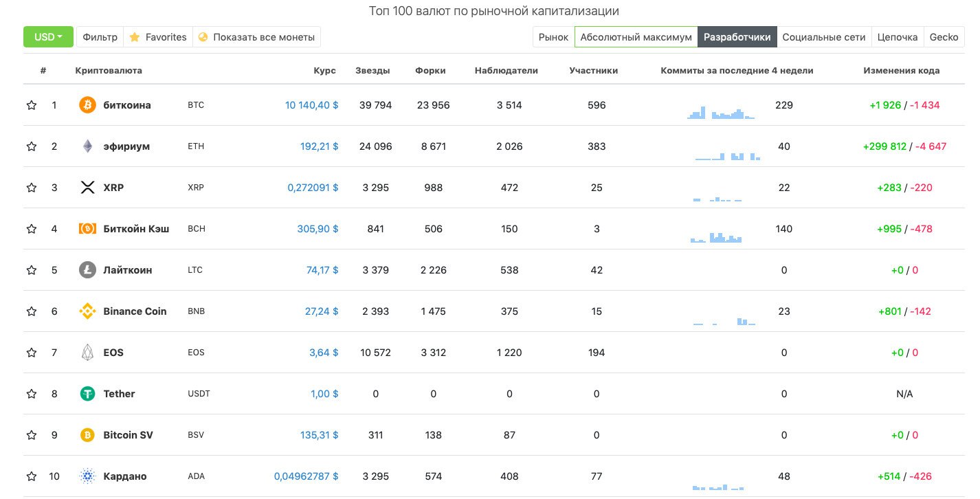This screenshot has width=980, height=499.
Task: Toggle favorite star for Tether row
Action: click(32, 394)
